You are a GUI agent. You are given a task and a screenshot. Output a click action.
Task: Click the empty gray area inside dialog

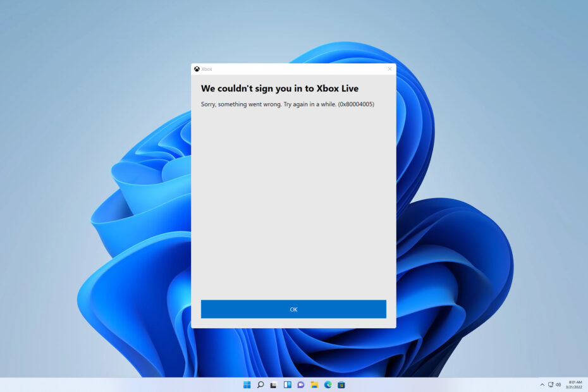click(x=293, y=202)
